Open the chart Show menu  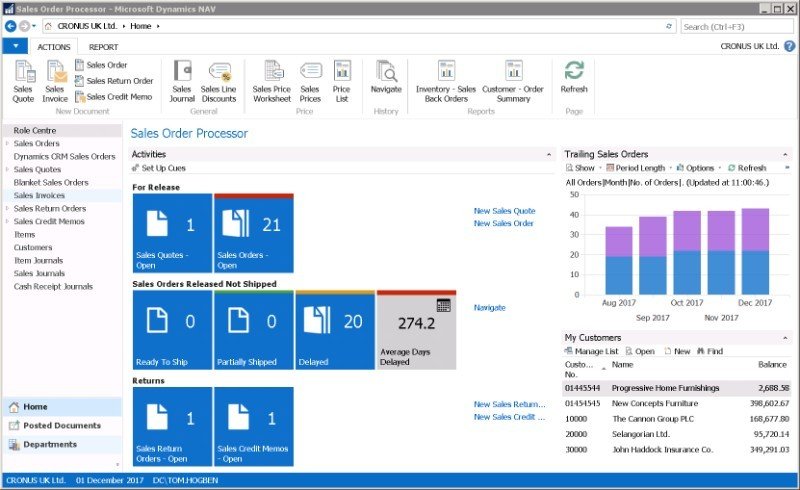pyautogui.click(x=580, y=168)
